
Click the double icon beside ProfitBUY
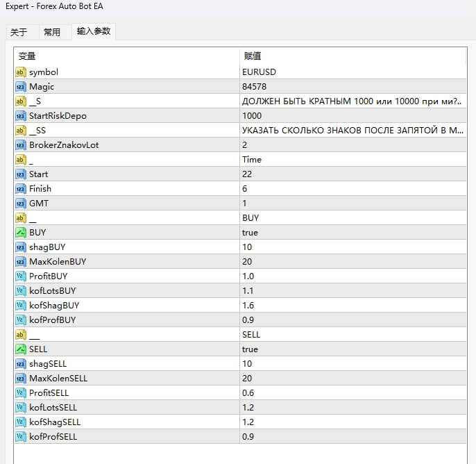click(x=20, y=276)
